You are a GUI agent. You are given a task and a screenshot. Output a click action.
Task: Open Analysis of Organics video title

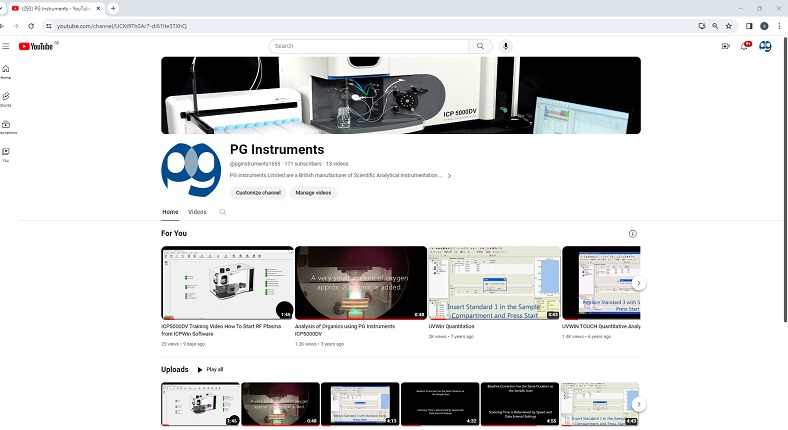345,330
